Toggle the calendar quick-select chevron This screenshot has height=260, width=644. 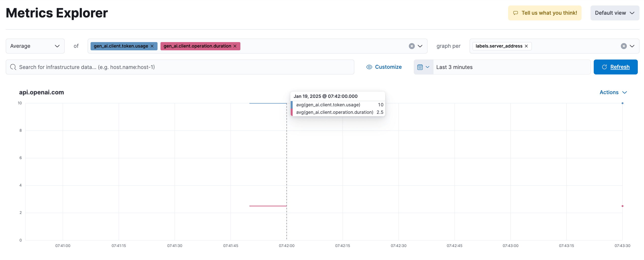pos(428,67)
